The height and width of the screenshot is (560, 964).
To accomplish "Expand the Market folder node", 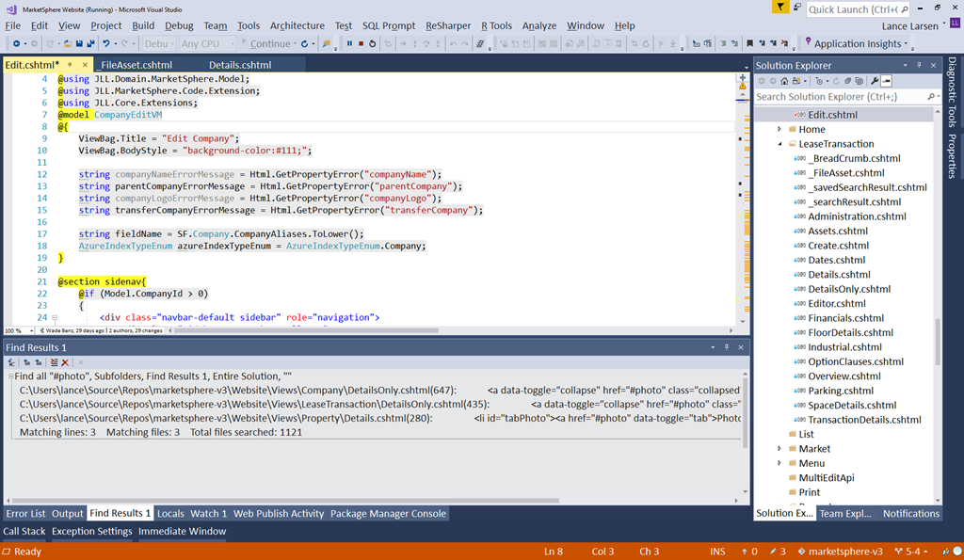I will pos(779,449).
